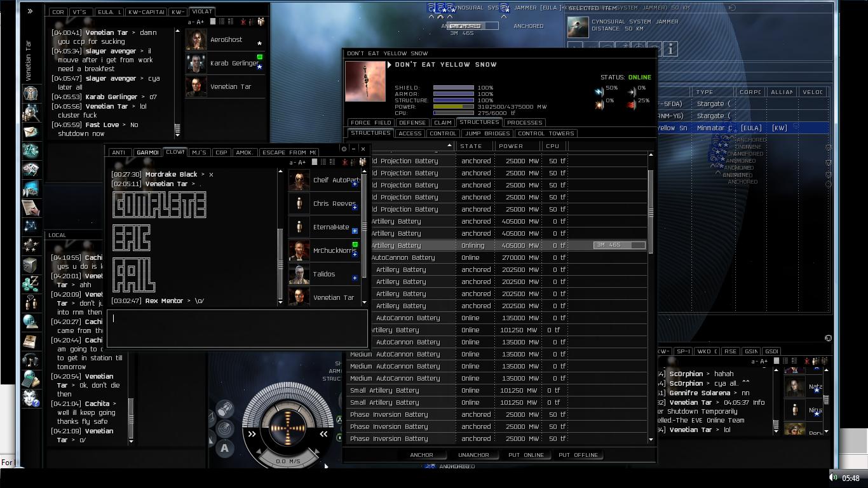The height and width of the screenshot is (488, 868).
Task: Toggle pin icon on CLOWN chat window
Action: point(344,149)
